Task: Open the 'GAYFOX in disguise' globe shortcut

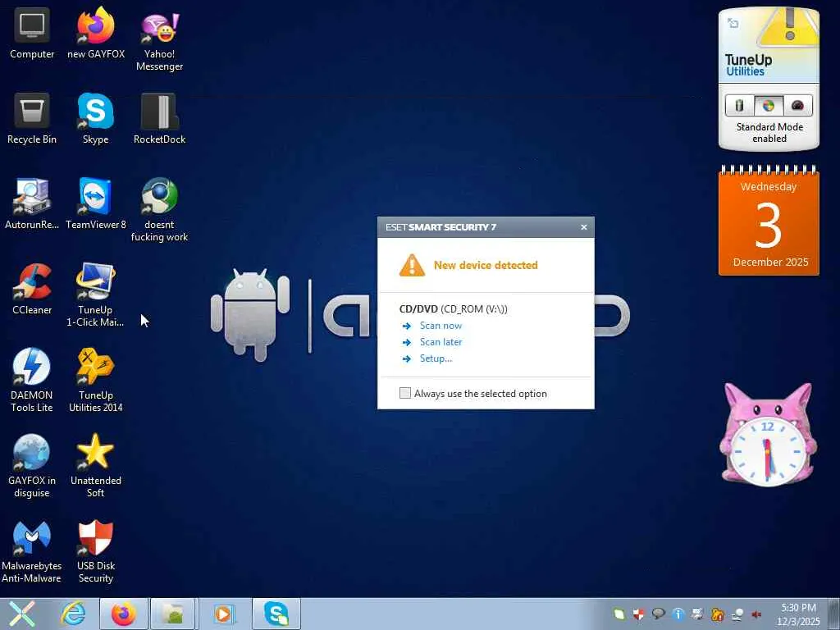Action: [32, 466]
